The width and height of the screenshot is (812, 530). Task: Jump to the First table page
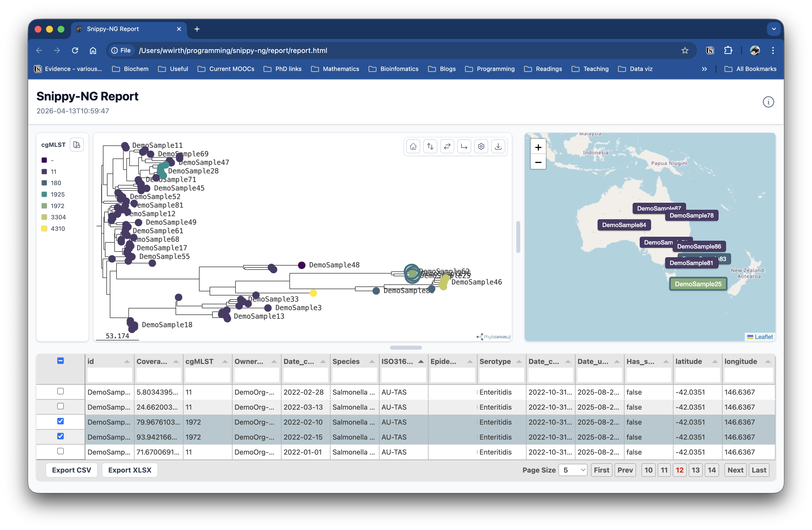click(x=601, y=470)
